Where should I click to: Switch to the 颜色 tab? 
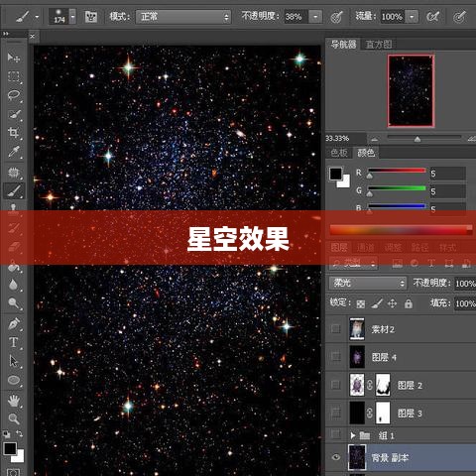pyautogui.click(x=366, y=153)
